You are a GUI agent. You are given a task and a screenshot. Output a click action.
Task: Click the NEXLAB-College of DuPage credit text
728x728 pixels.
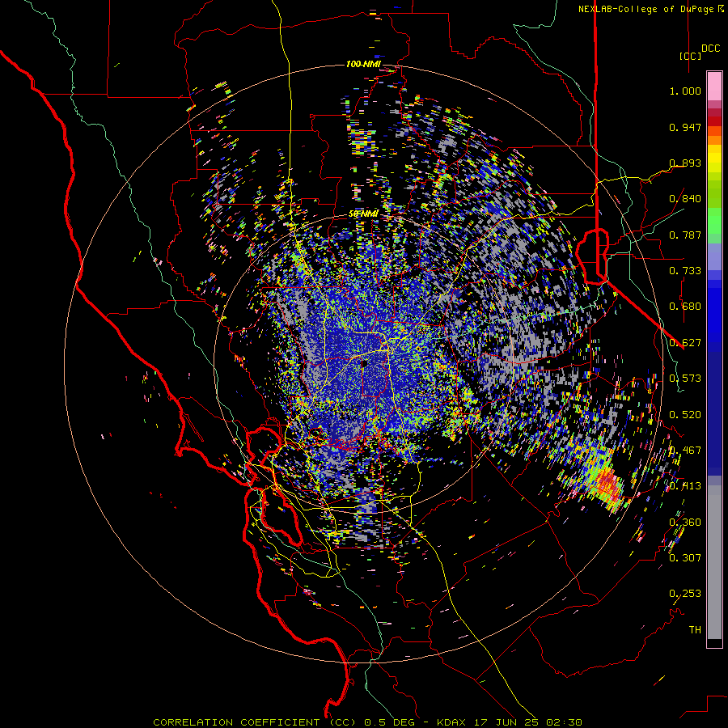click(x=647, y=9)
